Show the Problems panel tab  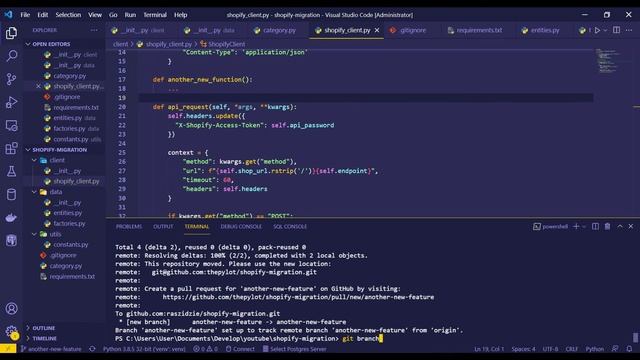pos(129,227)
